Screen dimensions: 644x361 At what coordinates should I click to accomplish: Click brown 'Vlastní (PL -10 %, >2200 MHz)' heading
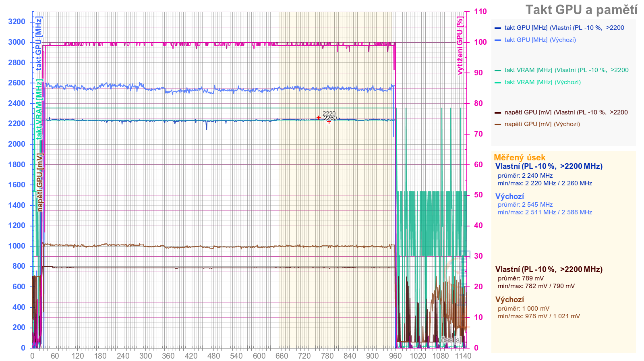coord(549,270)
